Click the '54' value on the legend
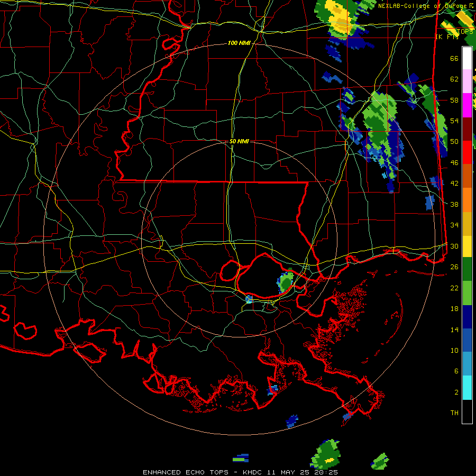 point(454,121)
